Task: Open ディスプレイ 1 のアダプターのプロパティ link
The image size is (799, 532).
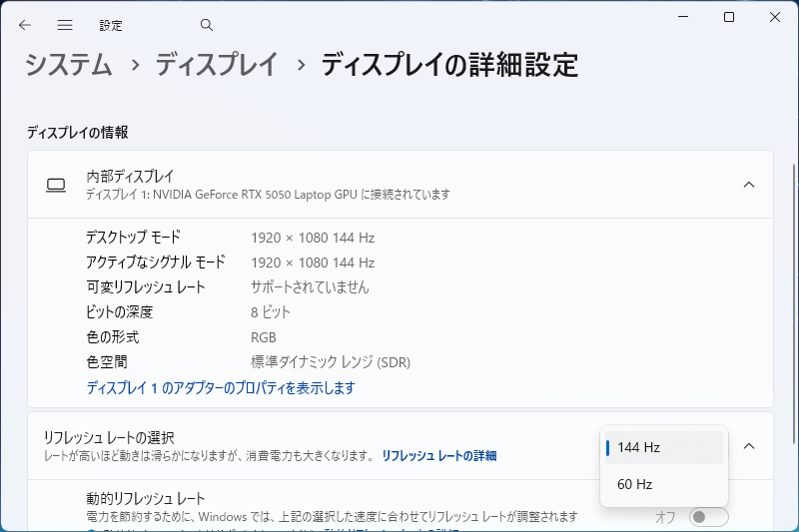Action: coord(221,388)
